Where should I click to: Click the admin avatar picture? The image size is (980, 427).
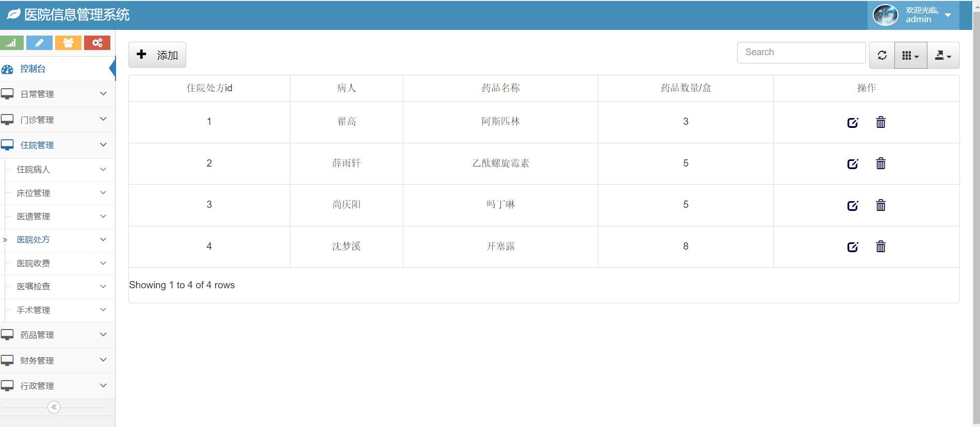tap(886, 15)
